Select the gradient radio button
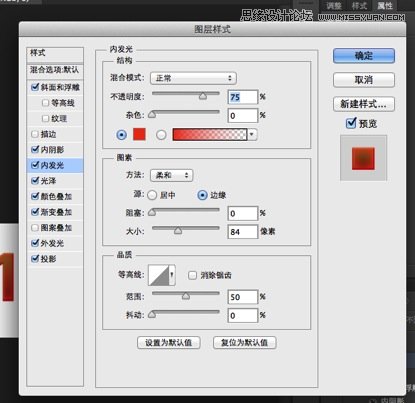The image size is (415, 403). 161,135
